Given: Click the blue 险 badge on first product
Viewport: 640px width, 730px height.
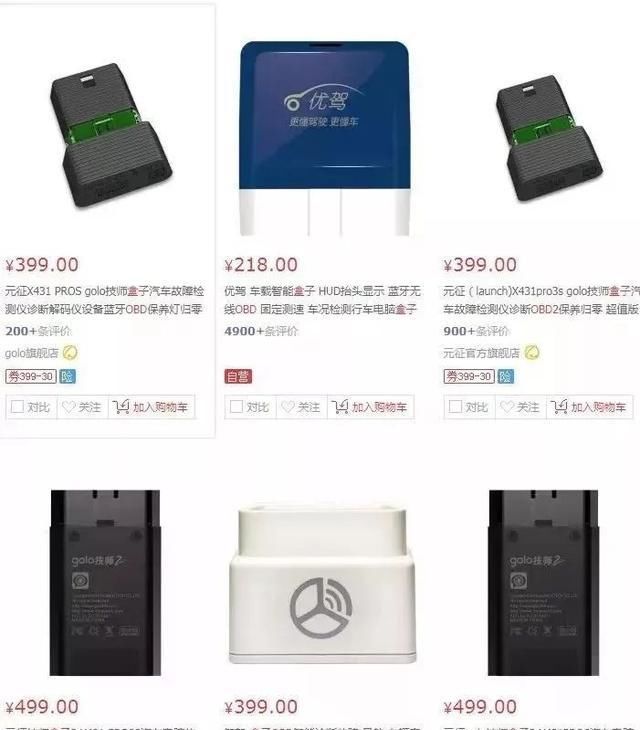Looking at the screenshot, I should point(67,376).
